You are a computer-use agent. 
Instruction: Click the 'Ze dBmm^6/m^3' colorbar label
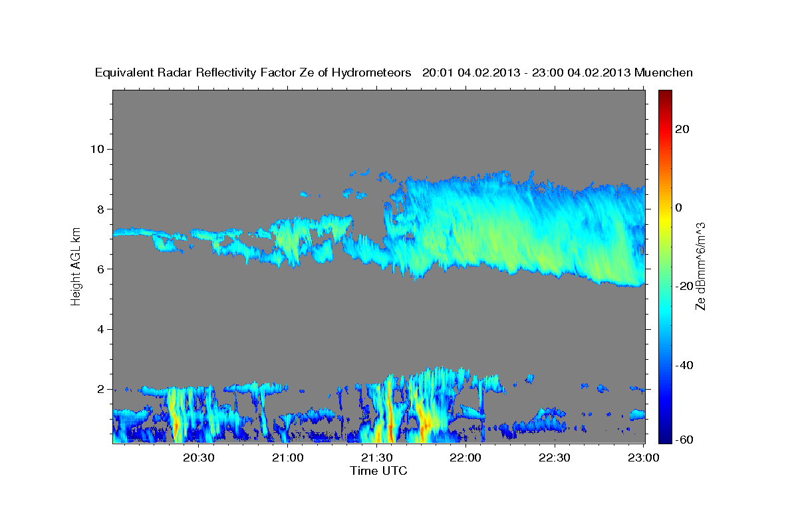tap(700, 266)
